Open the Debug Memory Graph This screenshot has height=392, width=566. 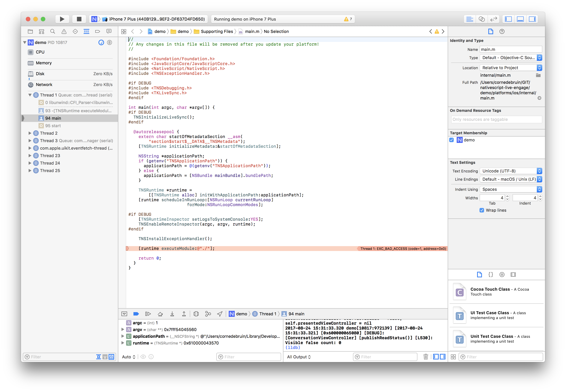pyautogui.click(x=208, y=314)
